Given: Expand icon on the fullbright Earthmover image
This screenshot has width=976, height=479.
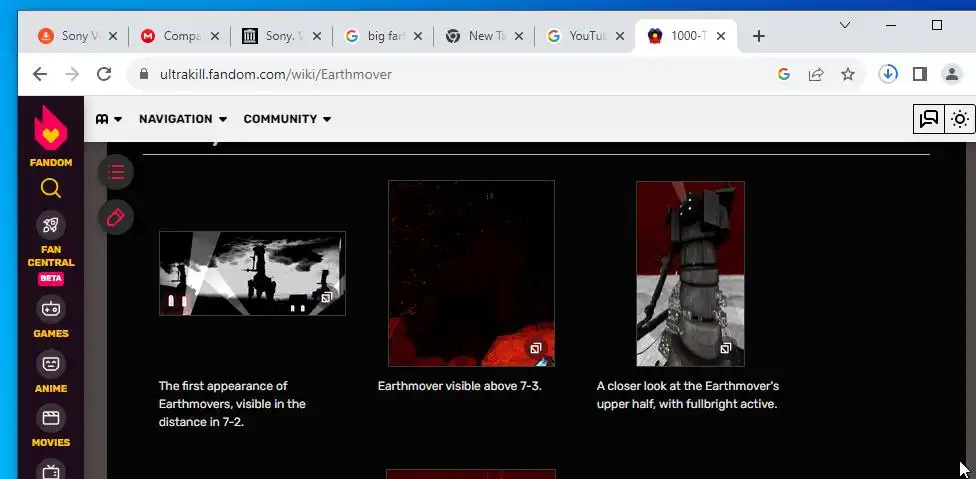Looking at the screenshot, I should (725, 348).
